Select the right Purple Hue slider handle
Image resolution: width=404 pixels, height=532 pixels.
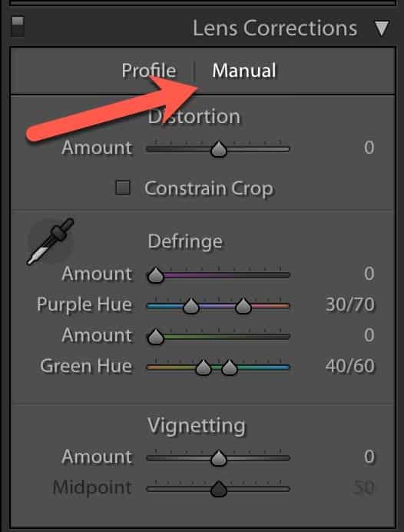(x=243, y=307)
